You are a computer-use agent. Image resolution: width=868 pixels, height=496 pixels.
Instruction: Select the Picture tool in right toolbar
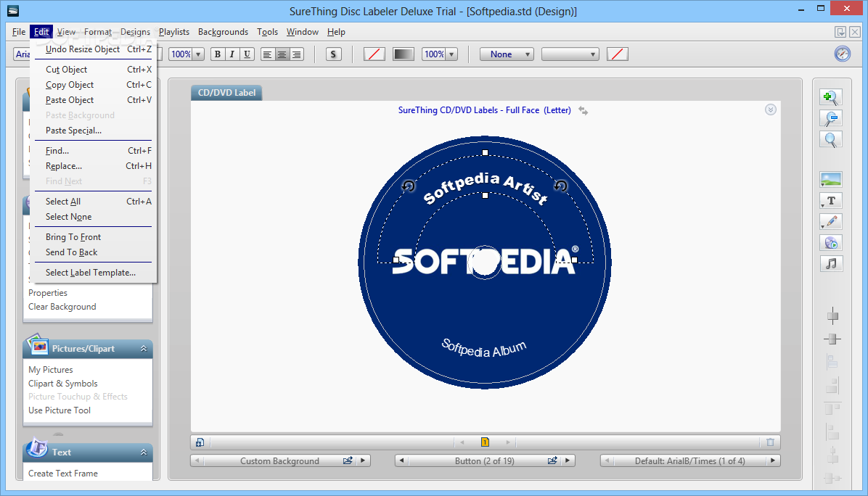pos(831,179)
